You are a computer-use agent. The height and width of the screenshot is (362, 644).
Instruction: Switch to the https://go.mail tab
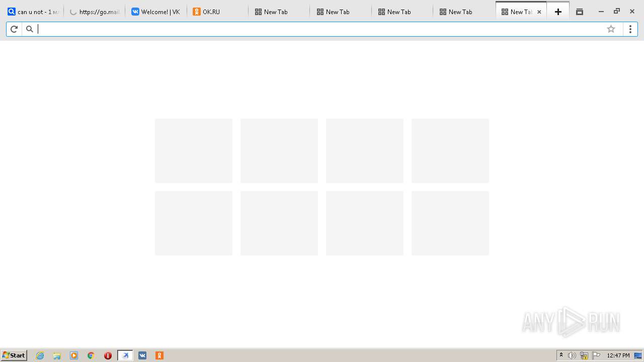95,12
